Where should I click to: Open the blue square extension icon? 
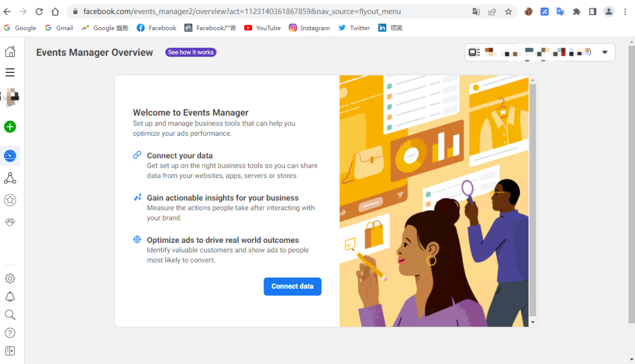coord(544,12)
